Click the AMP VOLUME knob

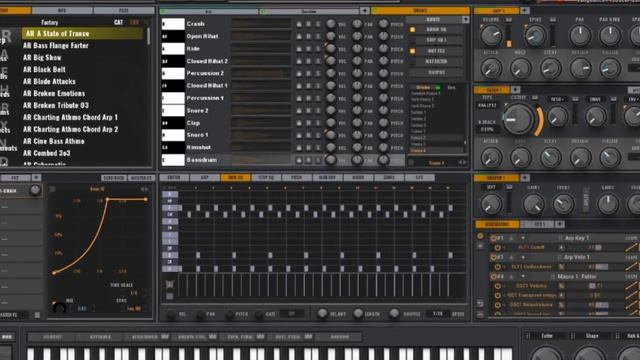[491, 36]
